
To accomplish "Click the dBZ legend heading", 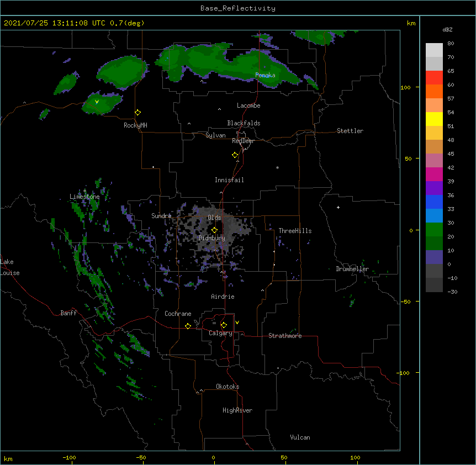I will (x=447, y=30).
